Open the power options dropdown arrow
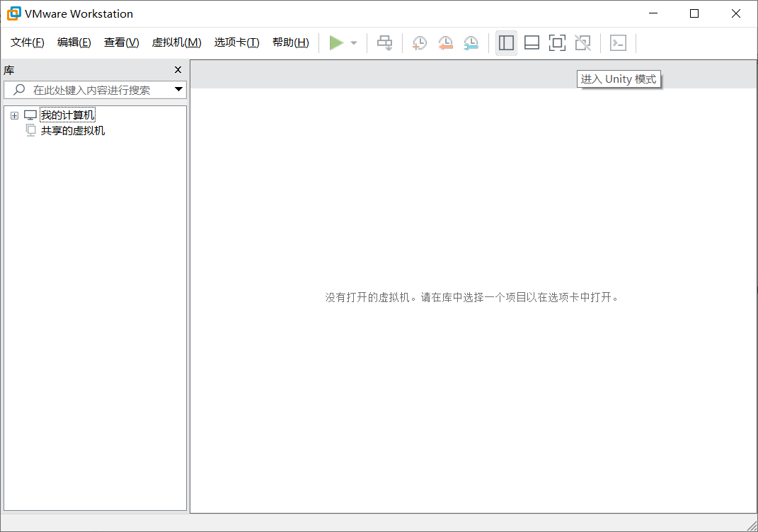 pos(354,43)
